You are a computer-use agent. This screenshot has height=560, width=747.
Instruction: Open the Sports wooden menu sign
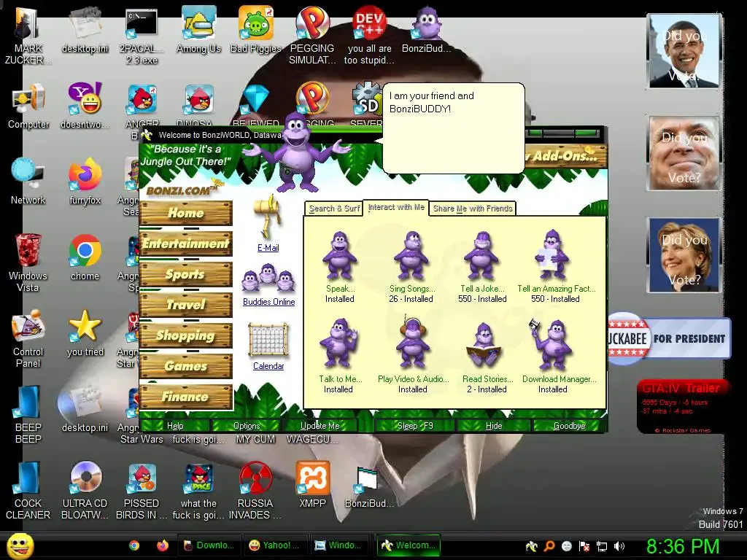pos(186,274)
